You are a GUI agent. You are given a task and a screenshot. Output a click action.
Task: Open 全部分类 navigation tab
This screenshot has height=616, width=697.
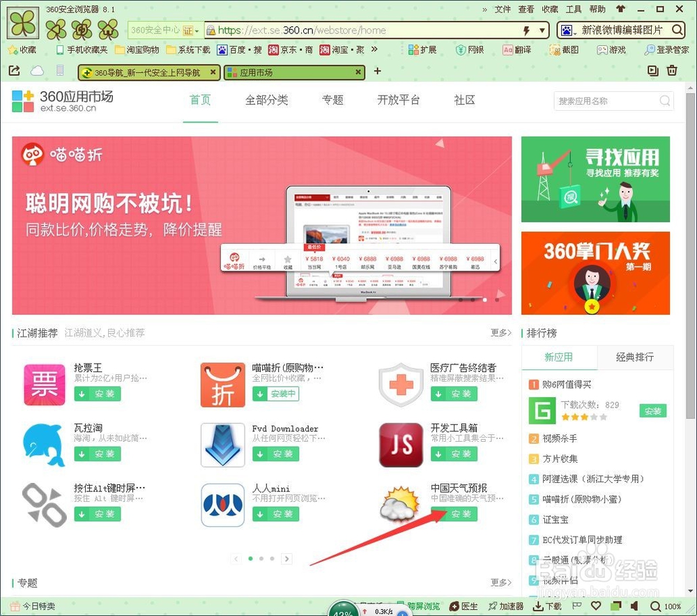pyautogui.click(x=267, y=100)
